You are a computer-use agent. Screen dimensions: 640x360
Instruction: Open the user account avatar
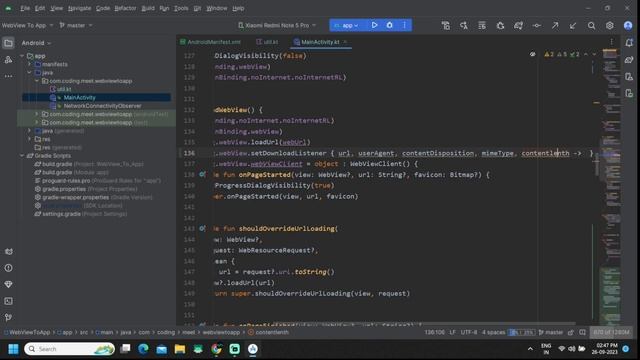[628, 26]
